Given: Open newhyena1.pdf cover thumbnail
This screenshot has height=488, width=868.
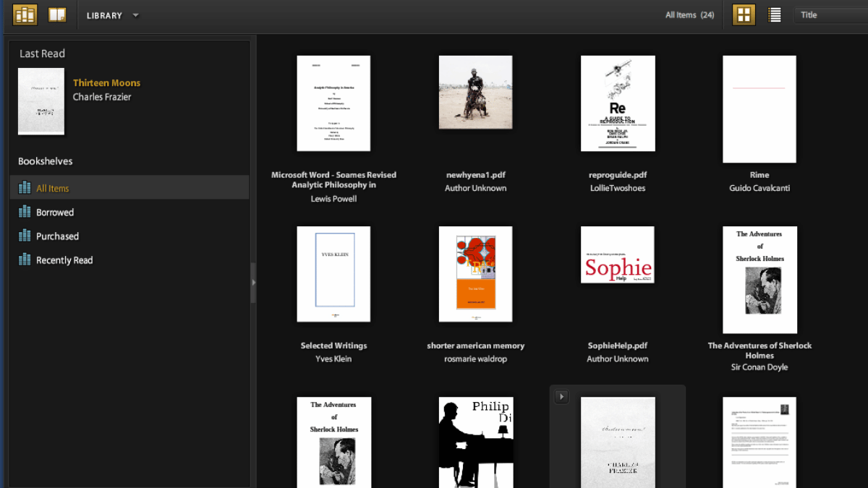Looking at the screenshot, I should (x=475, y=93).
